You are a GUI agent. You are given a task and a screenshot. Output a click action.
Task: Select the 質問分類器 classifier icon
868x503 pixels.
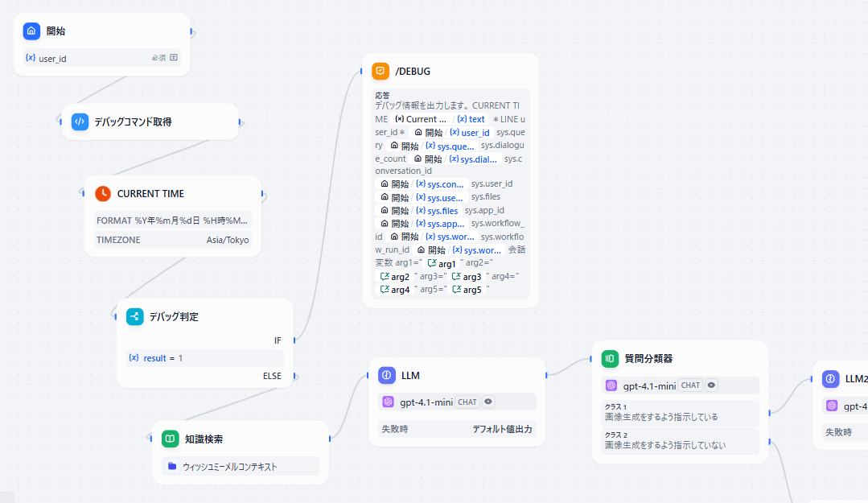click(x=610, y=358)
